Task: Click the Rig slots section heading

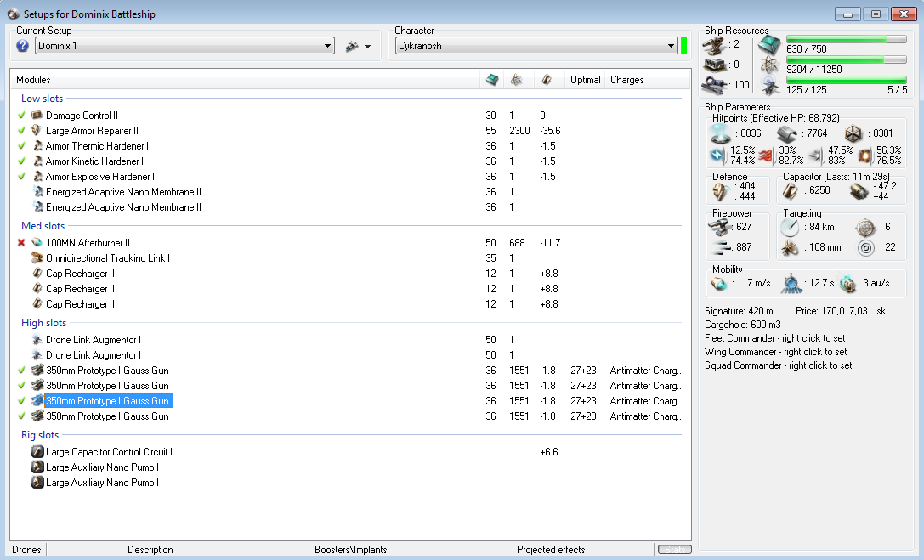Action: (40, 435)
